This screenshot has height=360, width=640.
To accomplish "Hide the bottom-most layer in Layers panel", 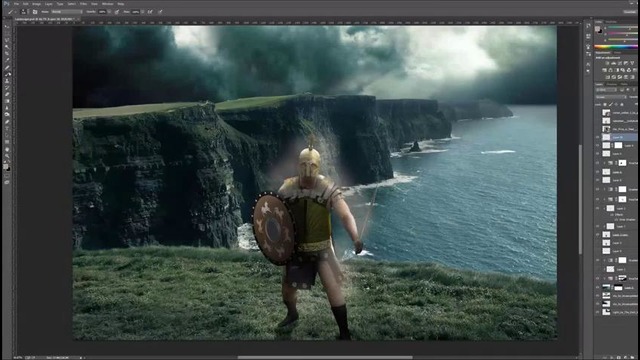I will [x=598, y=312].
